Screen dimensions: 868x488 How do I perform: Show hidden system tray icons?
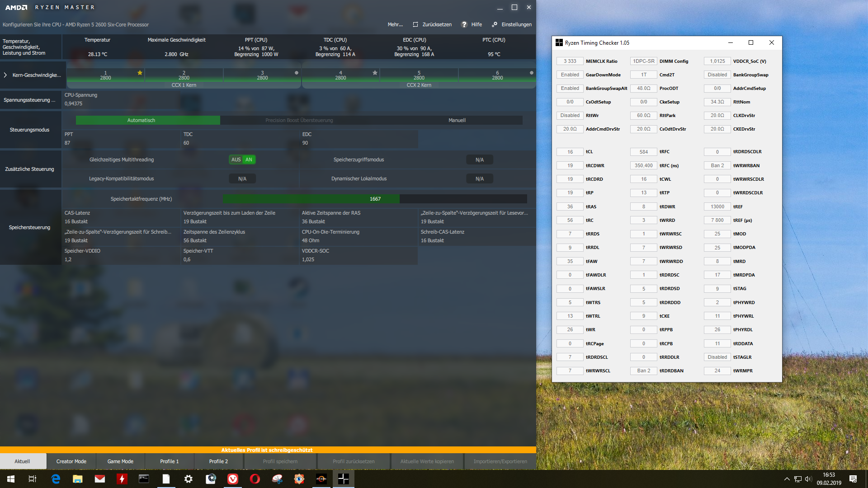(787, 479)
